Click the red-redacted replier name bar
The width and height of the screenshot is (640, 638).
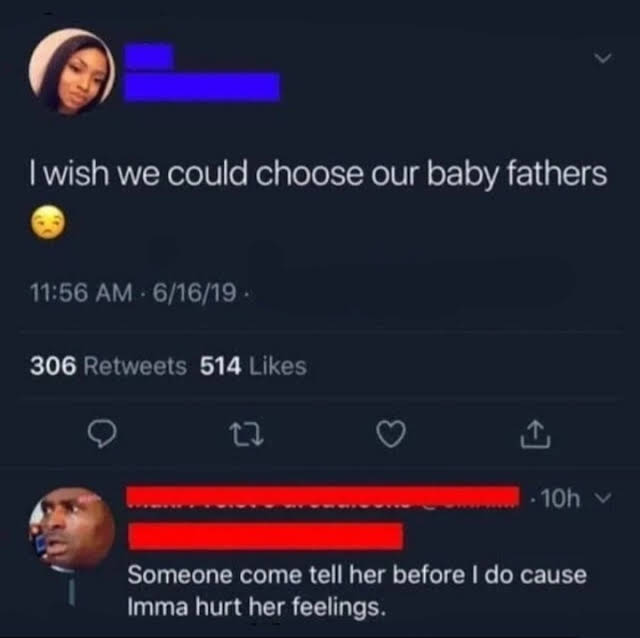(x=323, y=496)
